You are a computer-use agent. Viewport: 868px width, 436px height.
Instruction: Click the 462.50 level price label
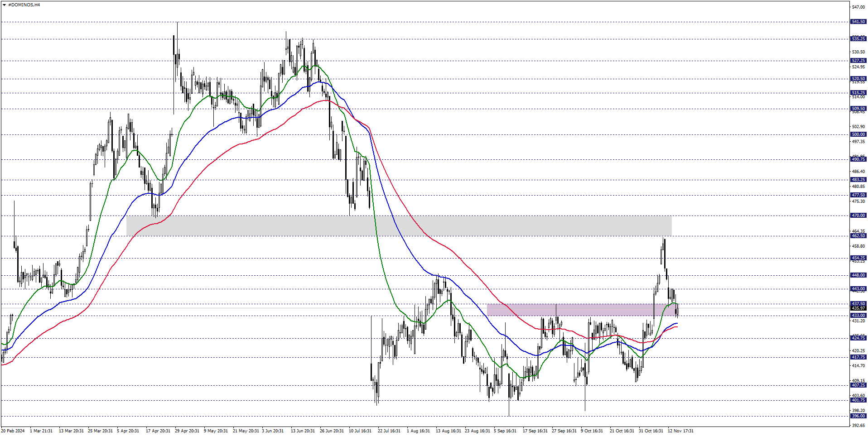858,236
